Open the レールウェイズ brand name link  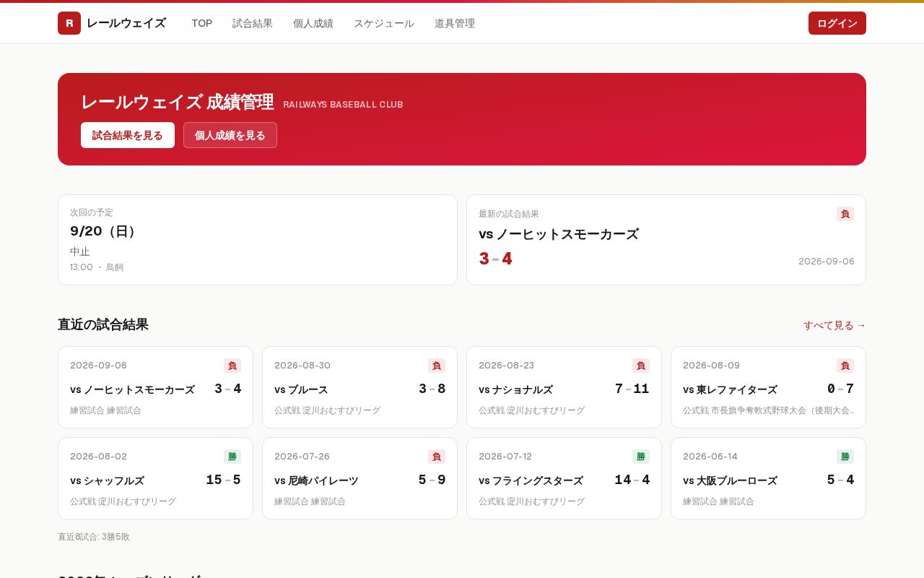126,23
